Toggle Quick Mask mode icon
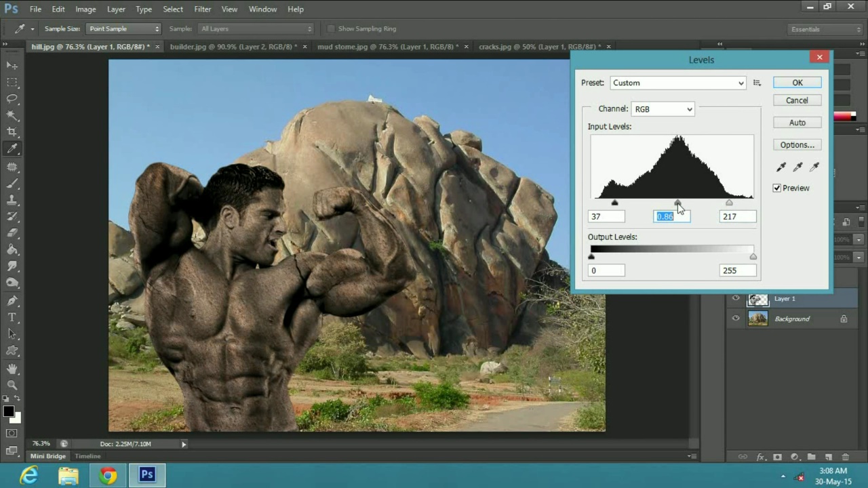The height and width of the screenshot is (488, 868). (x=12, y=433)
